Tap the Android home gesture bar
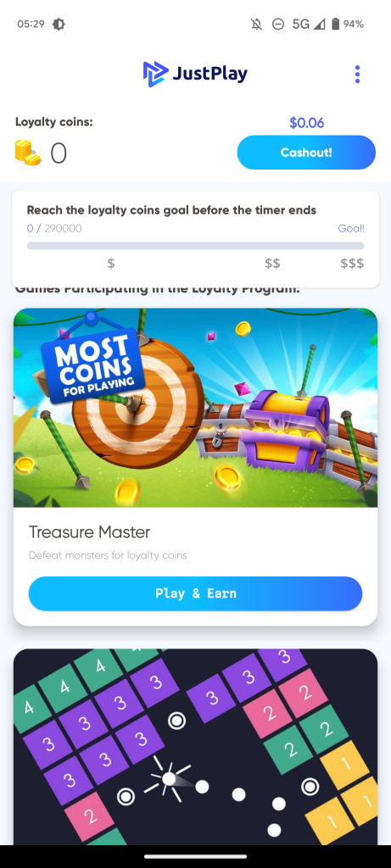Screen dimensions: 391x868 [195, 856]
